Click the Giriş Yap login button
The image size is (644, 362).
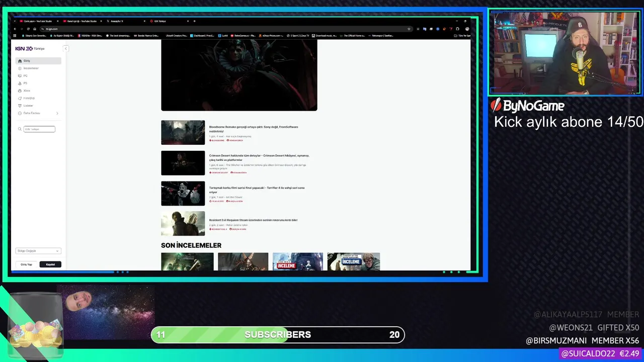(26, 264)
